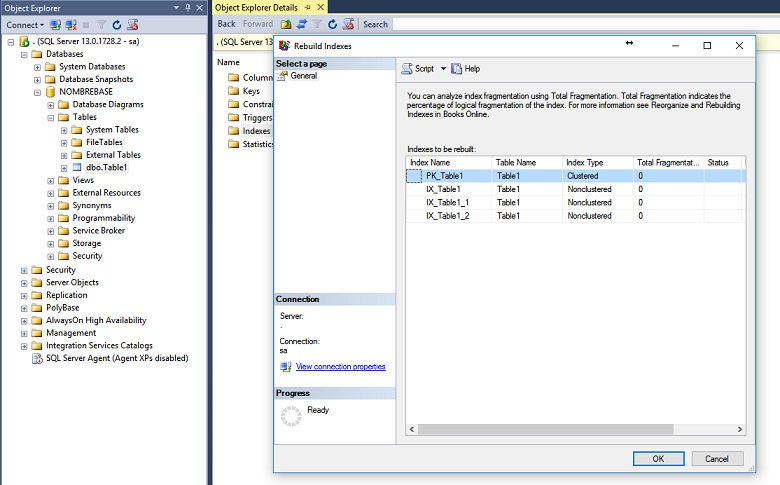Click the Stop icon in Object Explorer toolbar
Viewport: 780px width, 485px height.
click(x=86, y=25)
